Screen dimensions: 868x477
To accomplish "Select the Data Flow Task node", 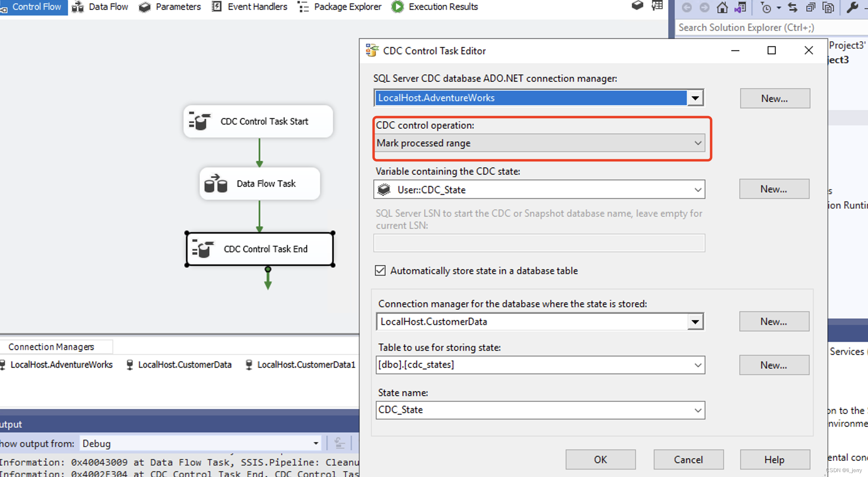I will tap(259, 184).
